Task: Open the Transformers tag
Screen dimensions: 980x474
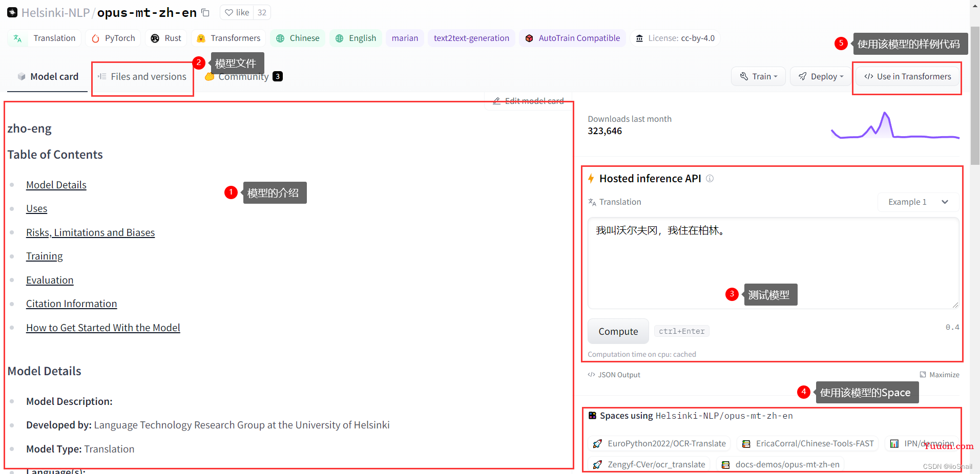Action: click(228, 38)
